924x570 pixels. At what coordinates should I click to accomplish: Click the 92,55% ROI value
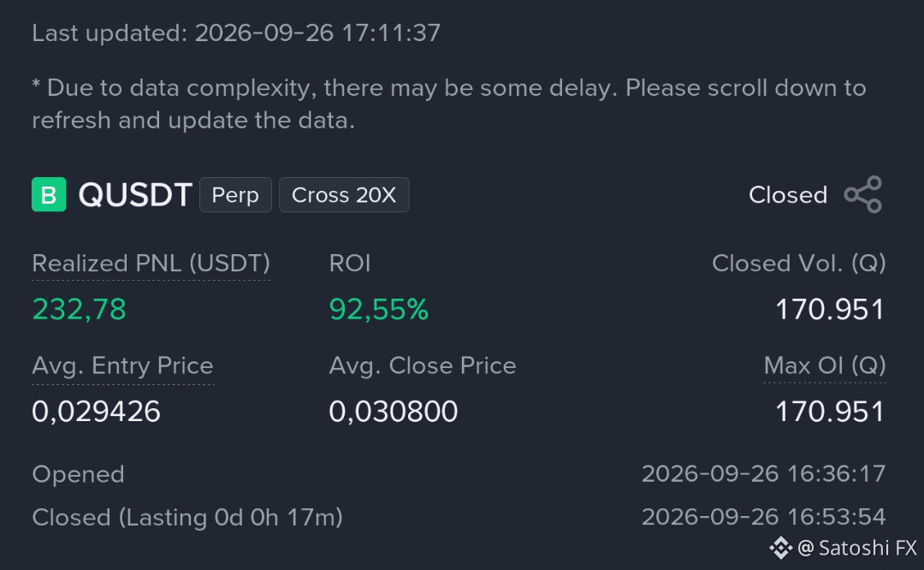[x=378, y=310]
